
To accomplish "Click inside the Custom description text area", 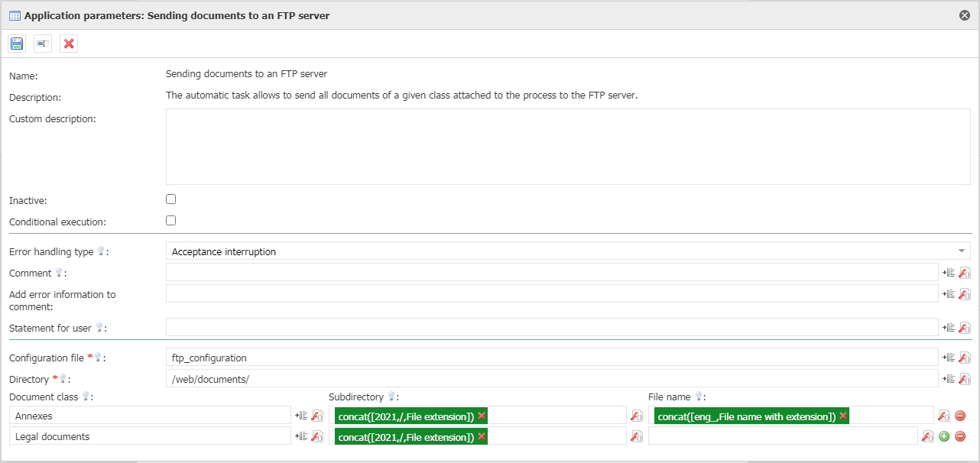I will (x=567, y=147).
